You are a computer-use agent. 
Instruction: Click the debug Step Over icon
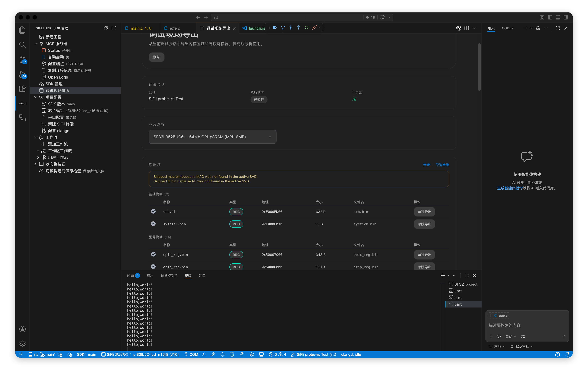[283, 28]
